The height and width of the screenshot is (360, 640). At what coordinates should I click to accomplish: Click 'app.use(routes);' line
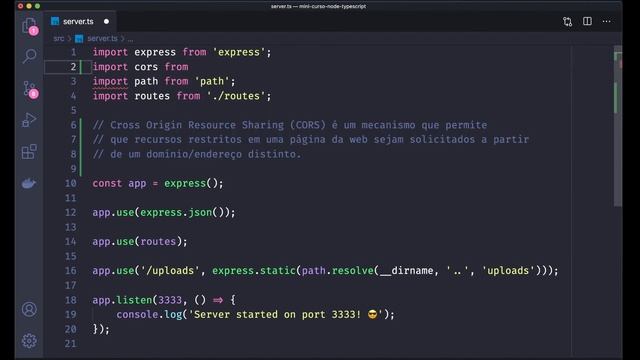point(140,242)
